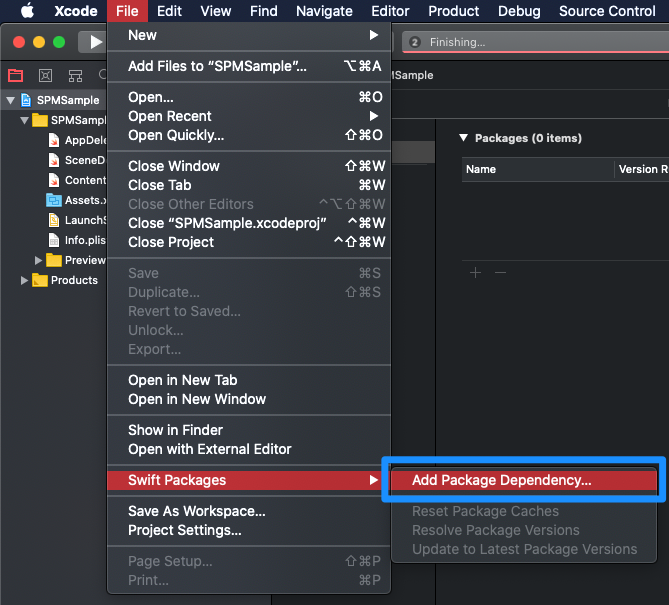Click the minus button under Packages table
669x605 pixels.
click(x=500, y=272)
